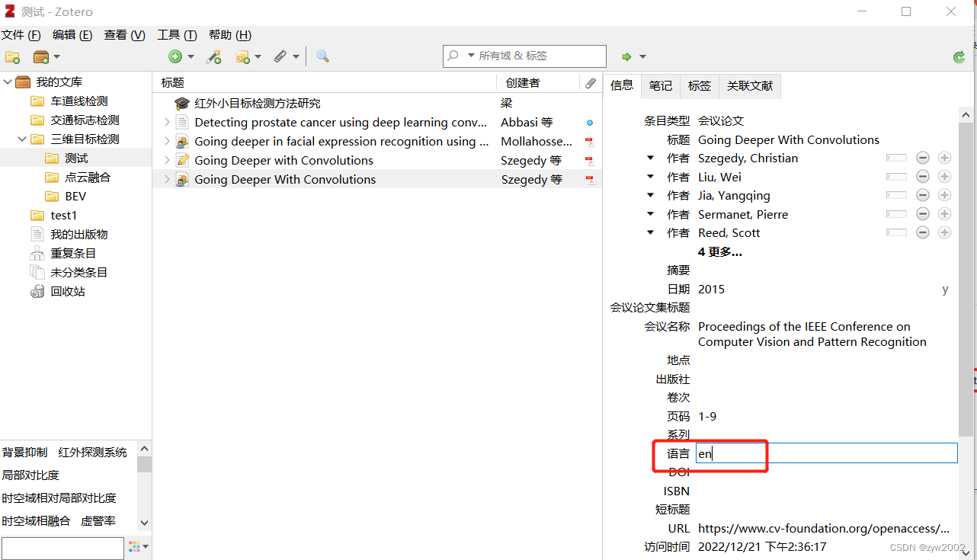Screen dimensions: 977x560
Task: Click the cv-foundation URL field value
Action: tap(824, 528)
